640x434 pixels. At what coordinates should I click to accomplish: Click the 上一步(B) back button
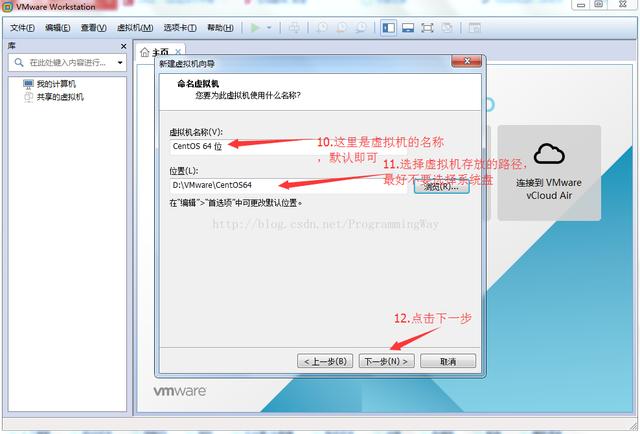(x=325, y=361)
